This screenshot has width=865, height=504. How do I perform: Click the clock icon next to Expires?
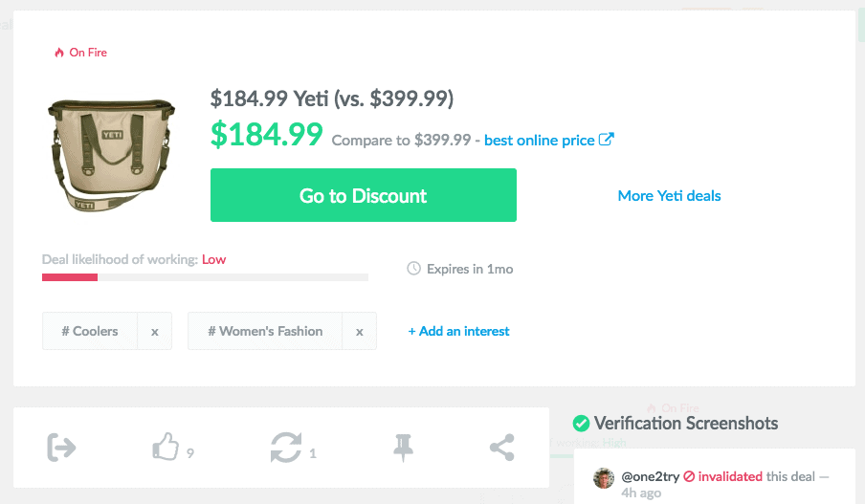pos(414,269)
